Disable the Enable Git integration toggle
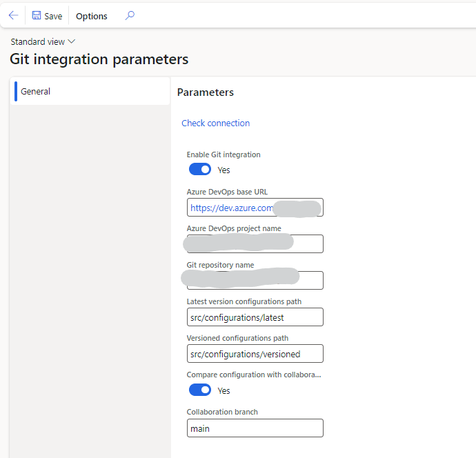476x458 pixels. (x=200, y=170)
